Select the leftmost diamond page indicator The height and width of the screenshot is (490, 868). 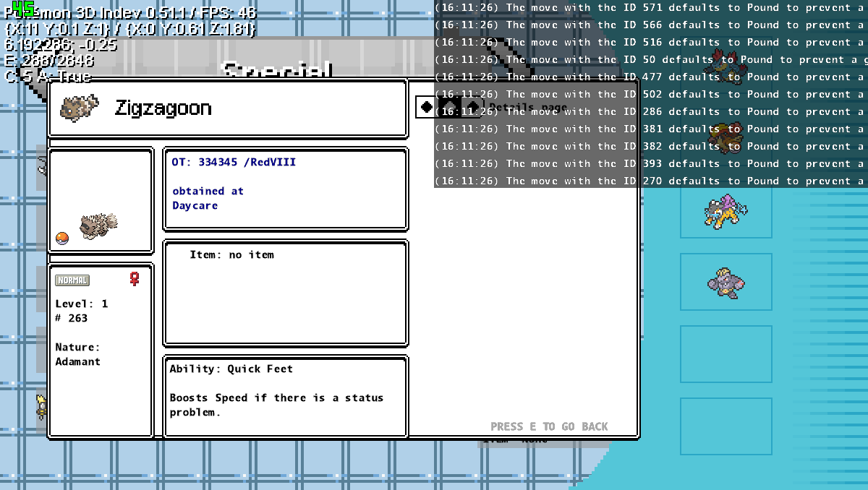pyautogui.click(x=427, y=107)
